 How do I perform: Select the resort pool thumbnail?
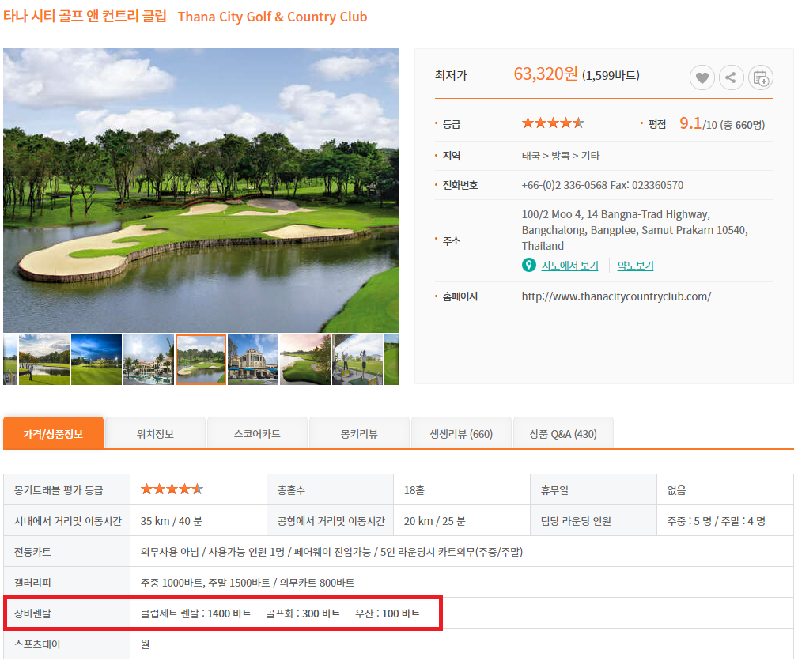[x=149, y=360]
